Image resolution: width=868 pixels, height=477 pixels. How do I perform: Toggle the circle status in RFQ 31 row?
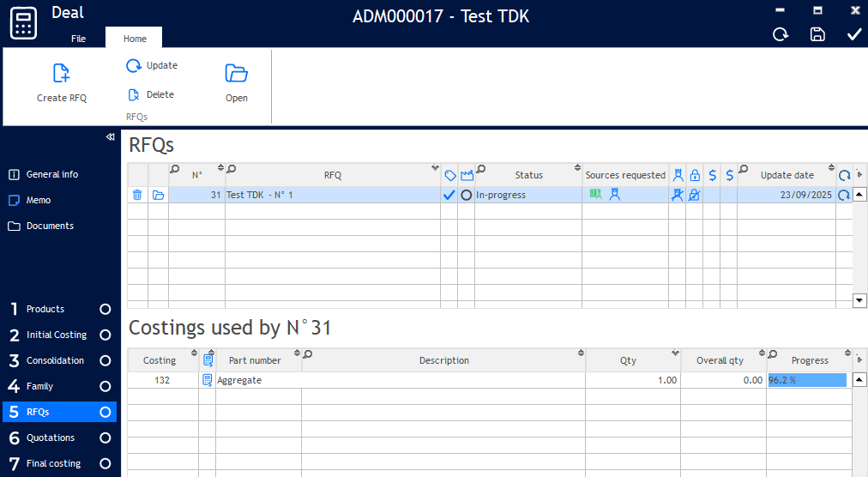466,195
